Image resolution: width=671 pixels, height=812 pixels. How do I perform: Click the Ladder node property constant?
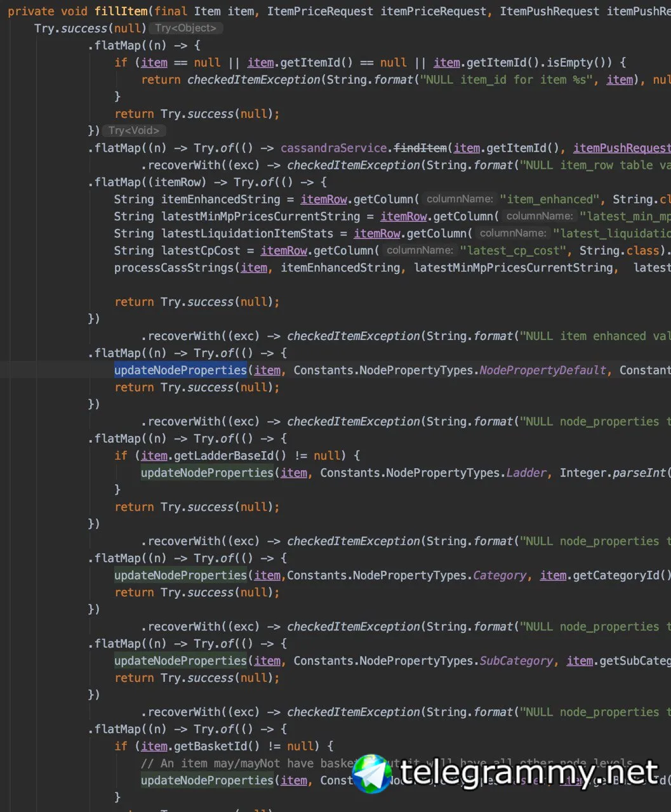tap(526, 473)
